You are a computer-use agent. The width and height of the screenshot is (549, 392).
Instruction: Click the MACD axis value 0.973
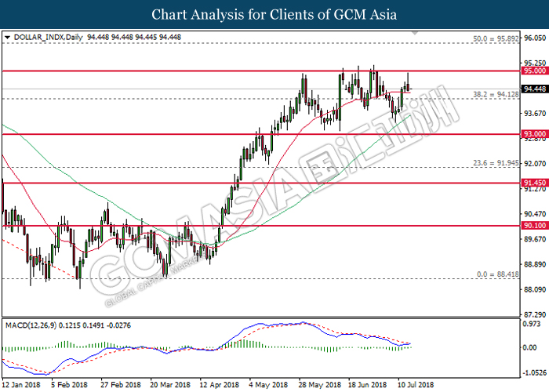(532, 324)
